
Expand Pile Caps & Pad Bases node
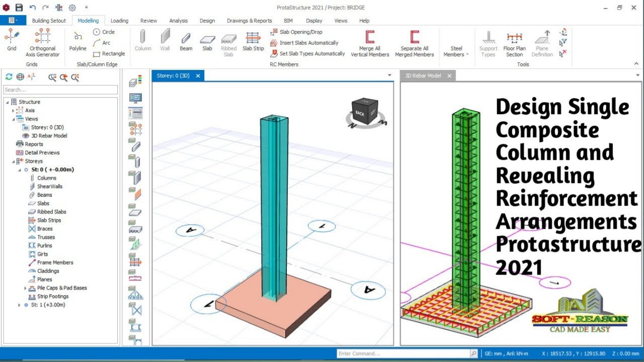[x=25, y=288]
